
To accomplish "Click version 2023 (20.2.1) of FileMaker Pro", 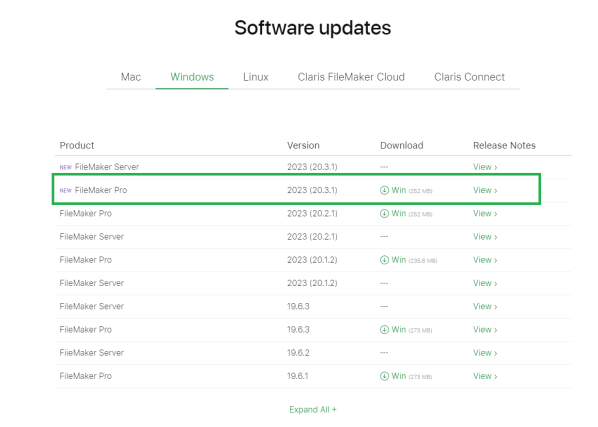I will click(x=312, y=214).
